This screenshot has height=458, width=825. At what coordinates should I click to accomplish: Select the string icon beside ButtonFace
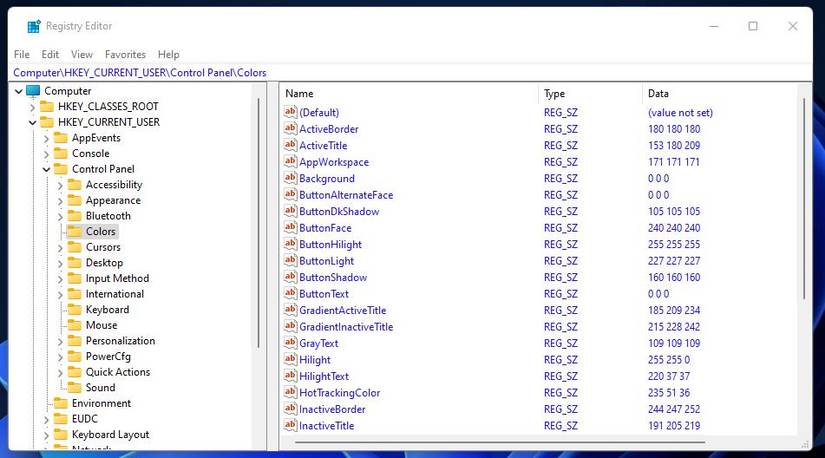(x=290, y=227)
